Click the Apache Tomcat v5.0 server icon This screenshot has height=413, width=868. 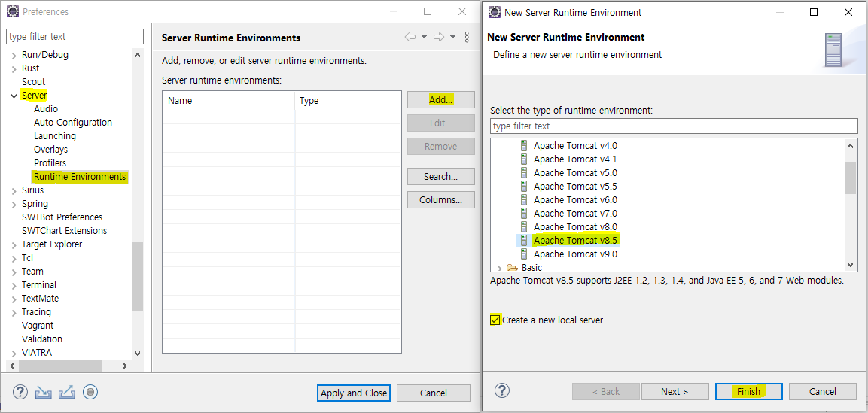(524, 173)
